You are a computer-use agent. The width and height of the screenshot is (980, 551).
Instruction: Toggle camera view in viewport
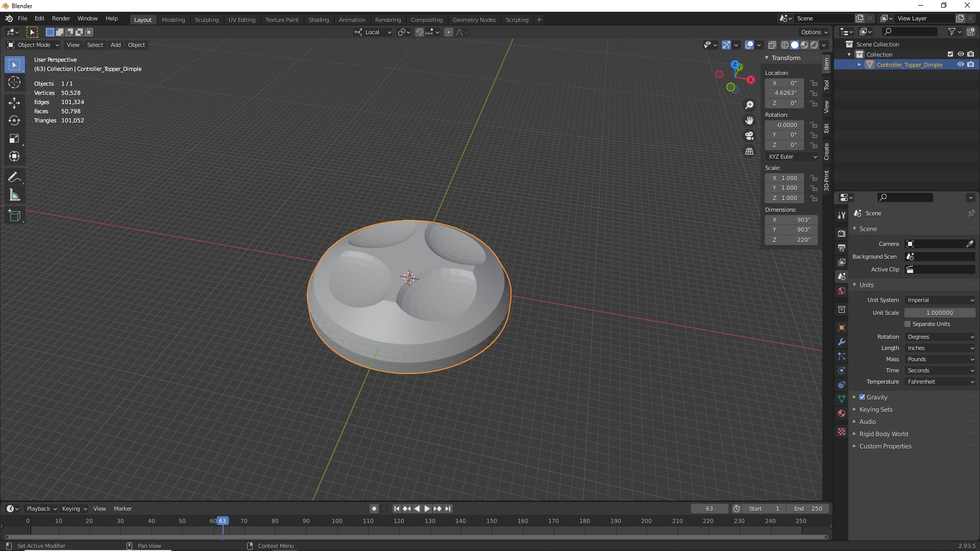coord(749,136)
